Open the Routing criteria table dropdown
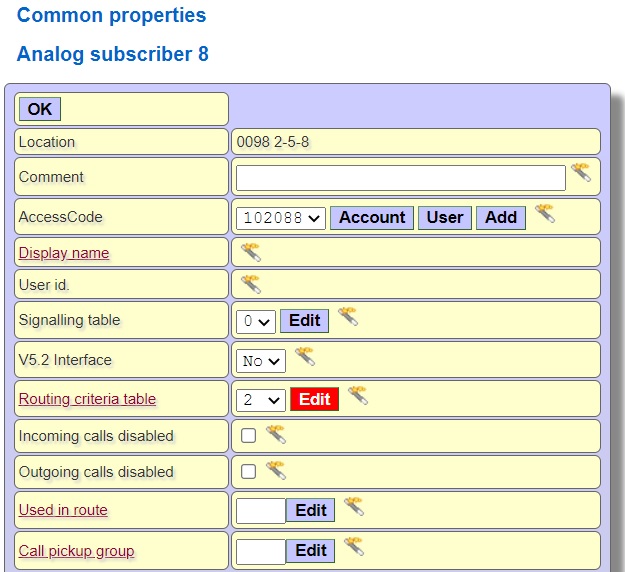 (261, 400)
